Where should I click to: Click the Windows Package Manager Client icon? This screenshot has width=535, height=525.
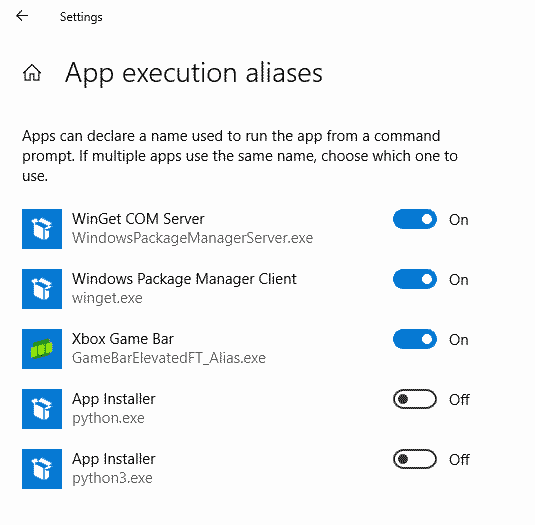(x=42, y=289)
